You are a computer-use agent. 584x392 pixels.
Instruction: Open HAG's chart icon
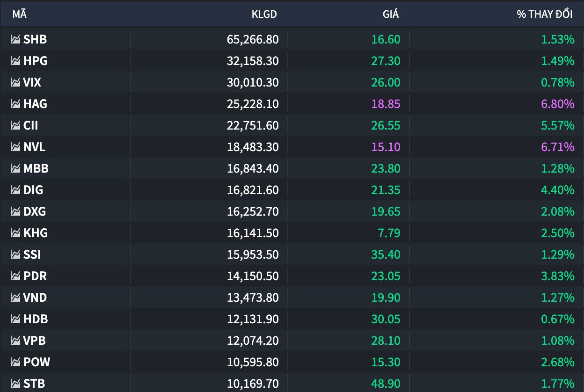(15, 104)
